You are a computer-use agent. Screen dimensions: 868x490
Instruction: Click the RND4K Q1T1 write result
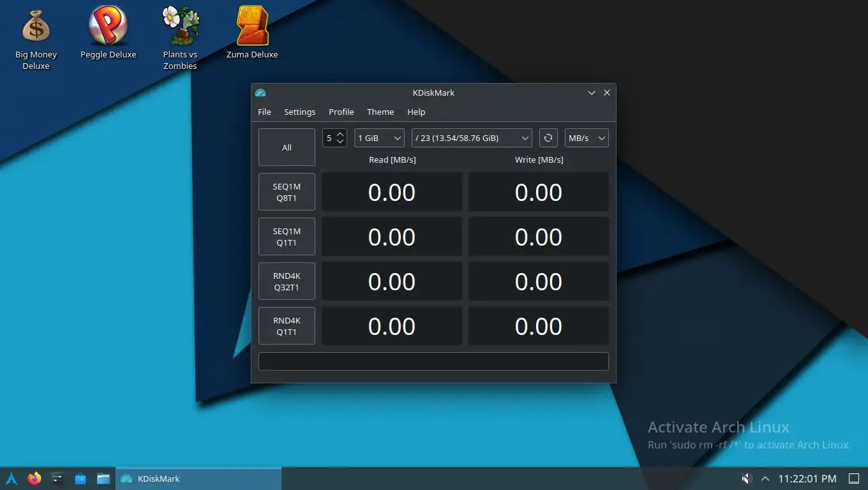[539, 326]
